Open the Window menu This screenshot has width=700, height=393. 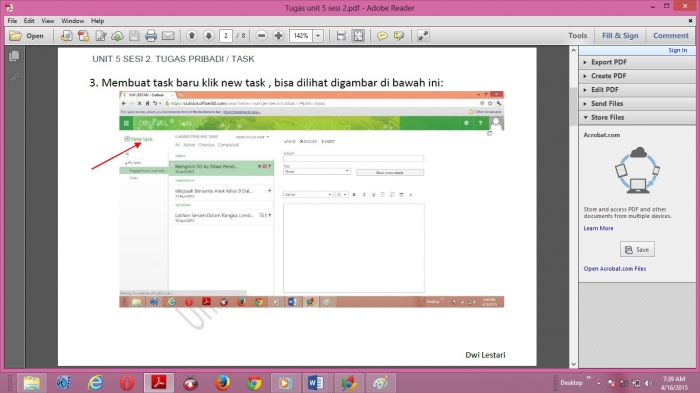pos(72,21)
